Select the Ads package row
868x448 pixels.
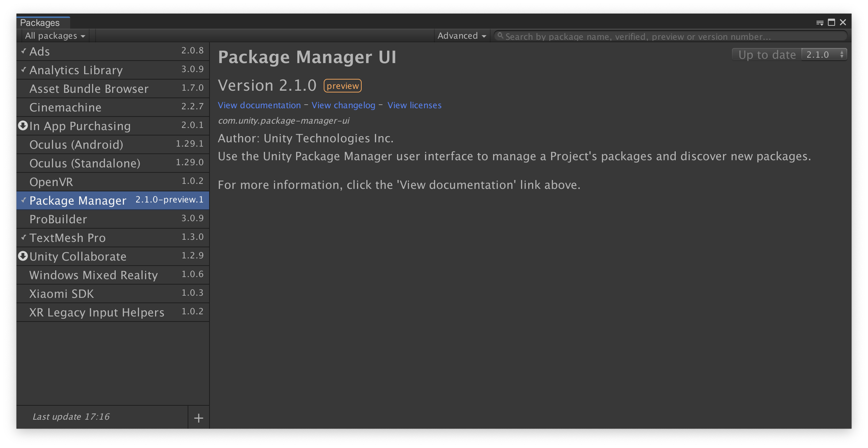113,51
